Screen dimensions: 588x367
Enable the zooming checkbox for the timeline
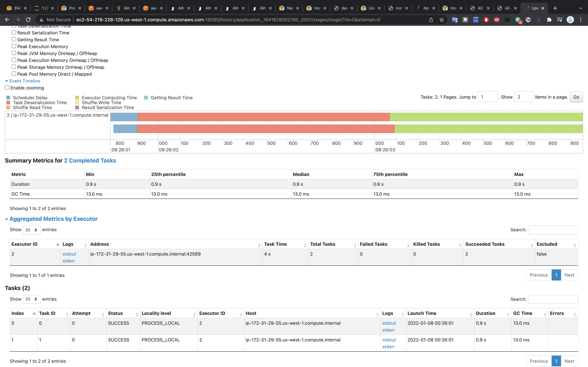7,87
